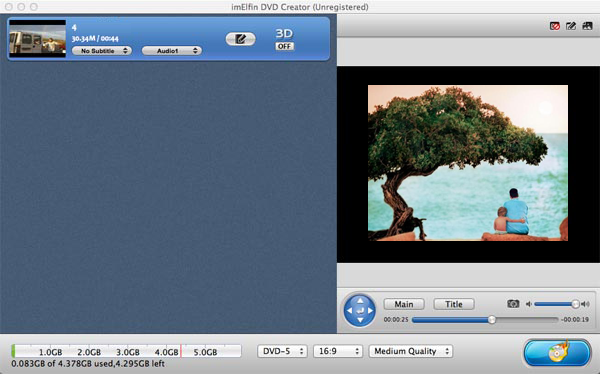Open the edit menu template pencil icon
This screenshot has height=374, width=600.
click(571, 26)
